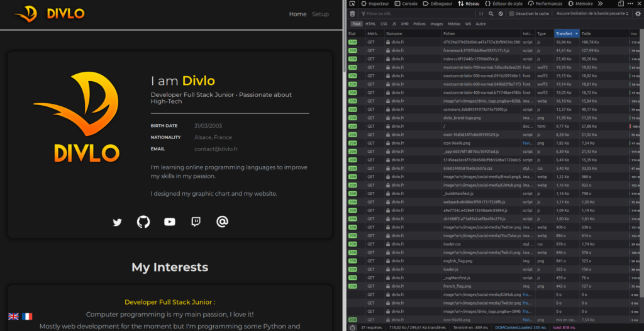Switch language with French flag

[27, 316]
